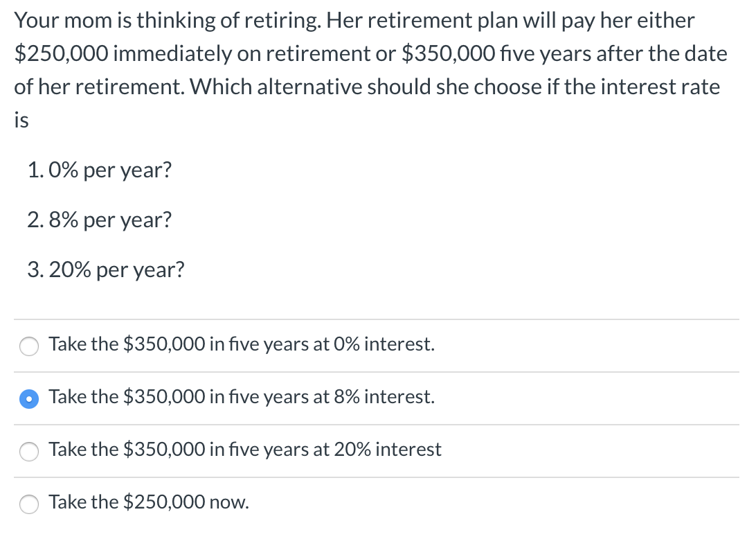Choose the 20% interest radio option

pyautogui.click(x=29, y=451)
